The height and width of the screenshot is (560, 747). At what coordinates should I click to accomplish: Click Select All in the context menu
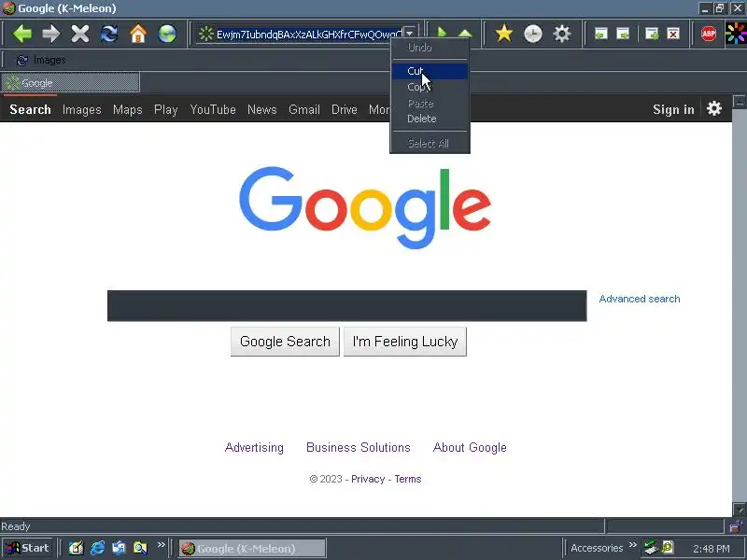coord(430,144)
